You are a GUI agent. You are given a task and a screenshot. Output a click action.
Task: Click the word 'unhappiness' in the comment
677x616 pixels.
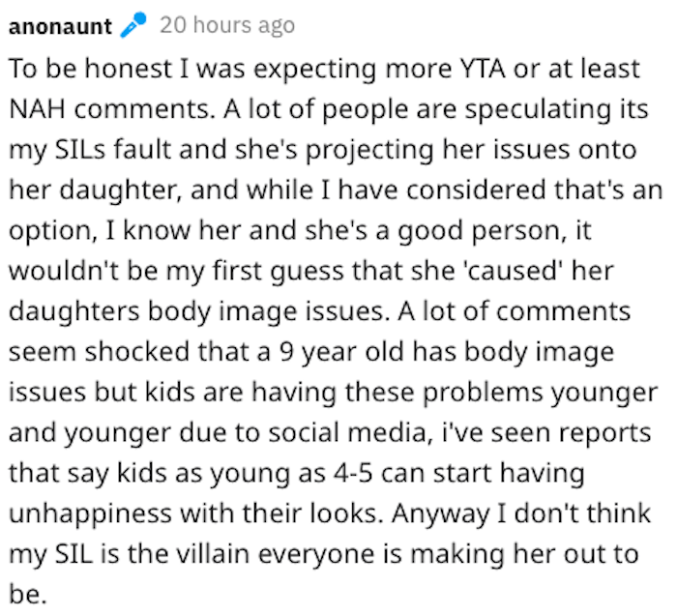point(90,513)
